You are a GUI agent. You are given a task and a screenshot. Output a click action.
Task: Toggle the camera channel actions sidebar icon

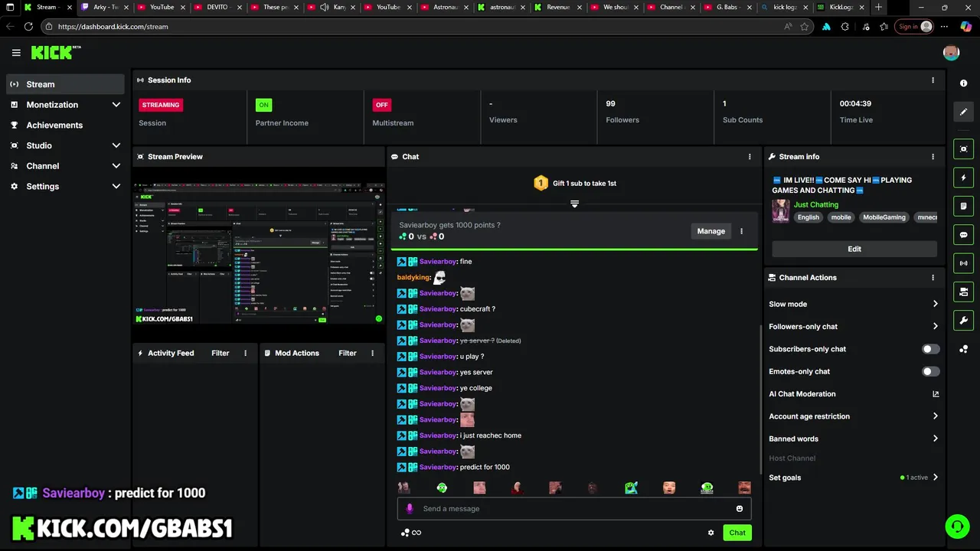coord(964,292)
